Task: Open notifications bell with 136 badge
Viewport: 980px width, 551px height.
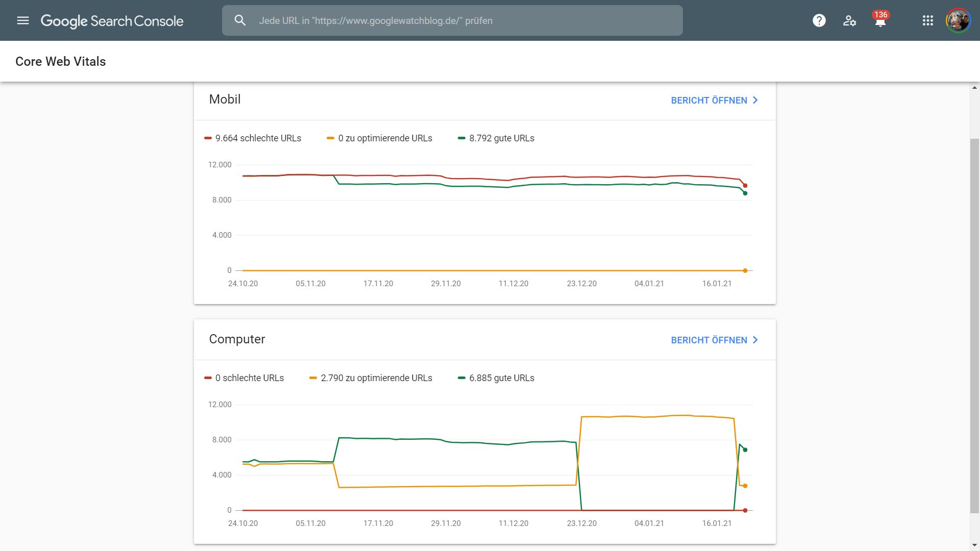Action: tap(880, 21)
